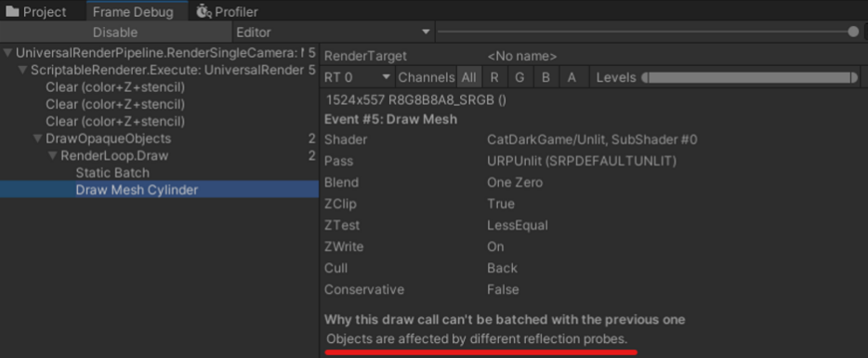Screen dimensions: 868x358
Task: Click the Blend value One Zero
Action: click(x=514, y=182)
